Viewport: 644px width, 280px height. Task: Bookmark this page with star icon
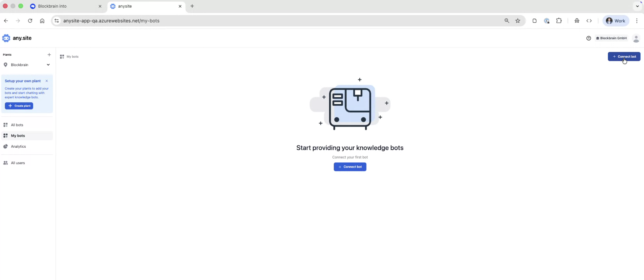518,21
